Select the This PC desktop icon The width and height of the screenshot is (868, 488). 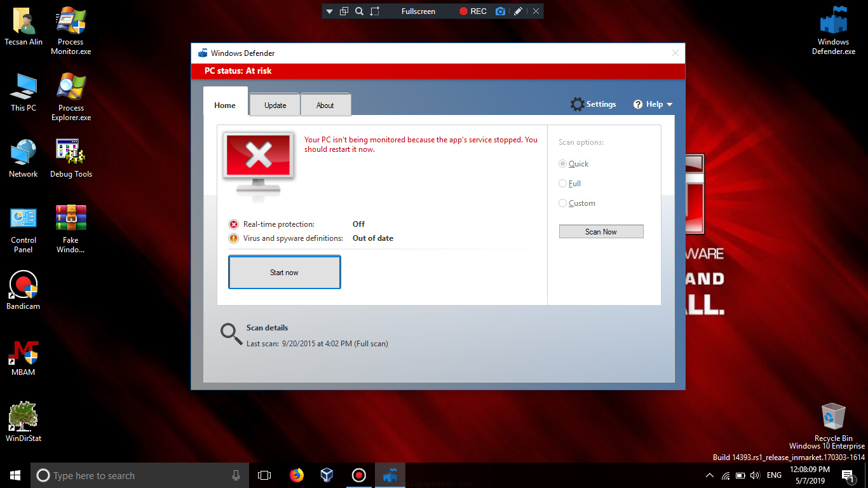[24, 92]
